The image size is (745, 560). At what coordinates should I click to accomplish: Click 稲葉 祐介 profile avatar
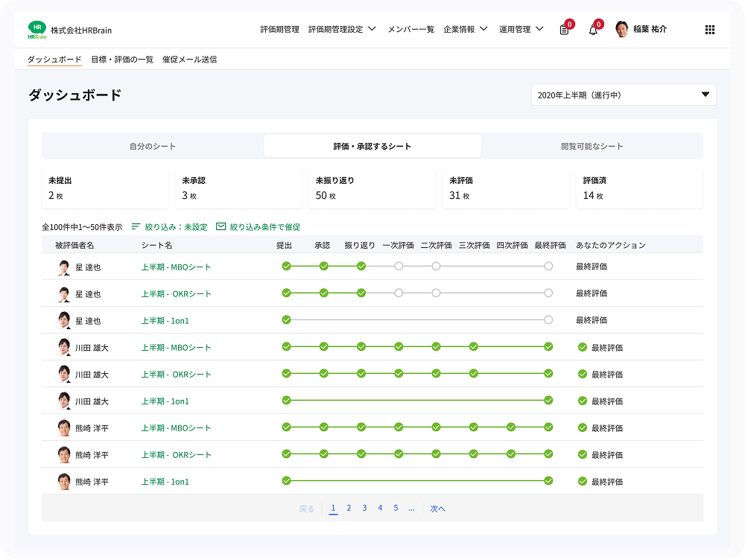pyautogui.click(x=622, y=30)
